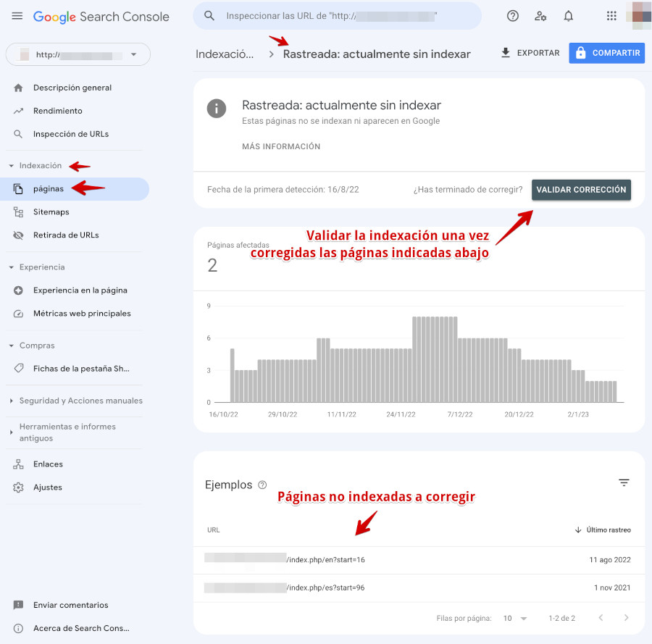652x644 pixels.
Task: Open users and permissions settings icon
Action: pos(540,16)
